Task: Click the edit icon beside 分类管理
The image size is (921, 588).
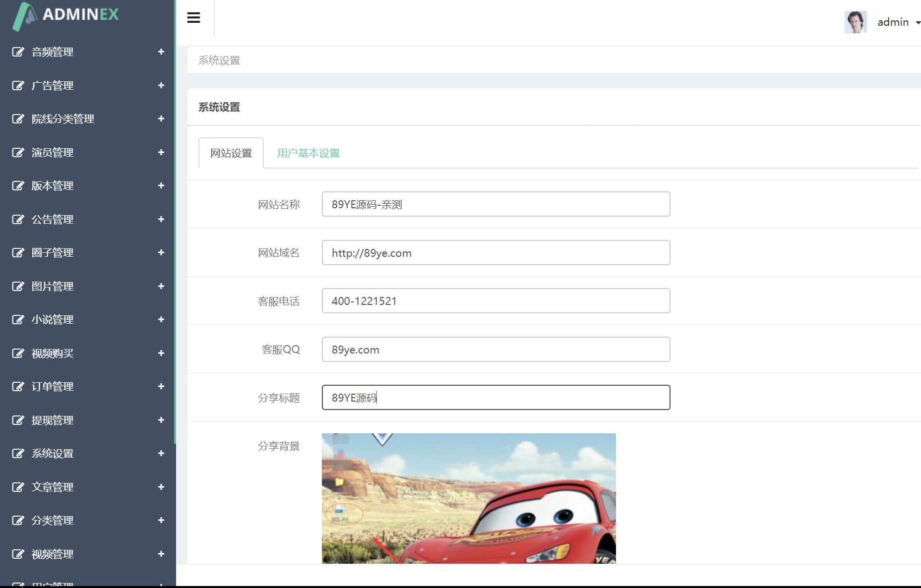Action: coord(18,521)
